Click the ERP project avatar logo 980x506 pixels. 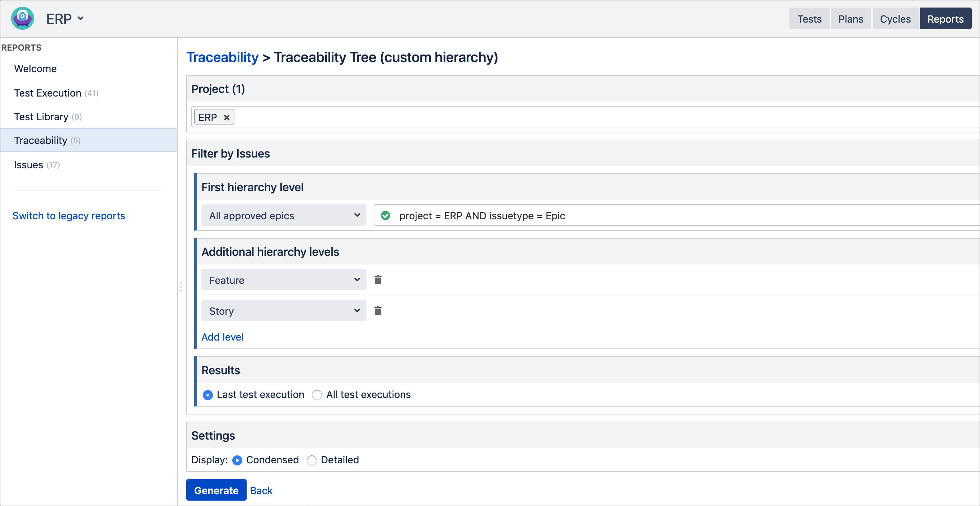pos(22,18)
